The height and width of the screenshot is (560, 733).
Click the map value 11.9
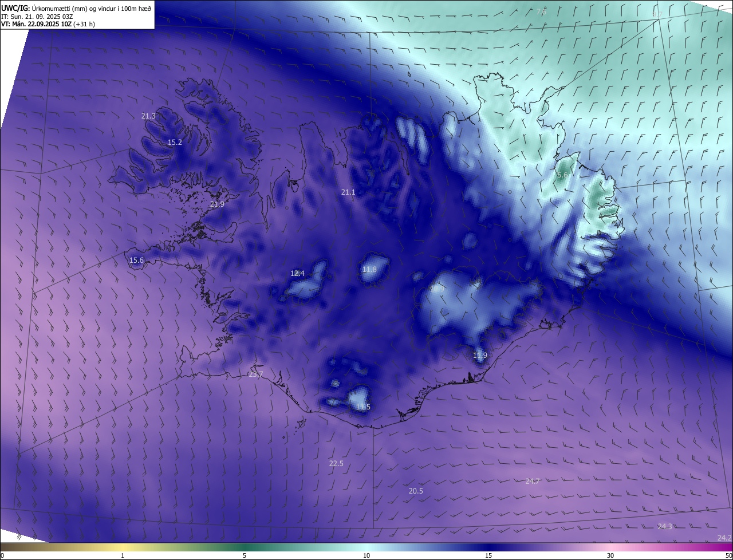point(480,355)
